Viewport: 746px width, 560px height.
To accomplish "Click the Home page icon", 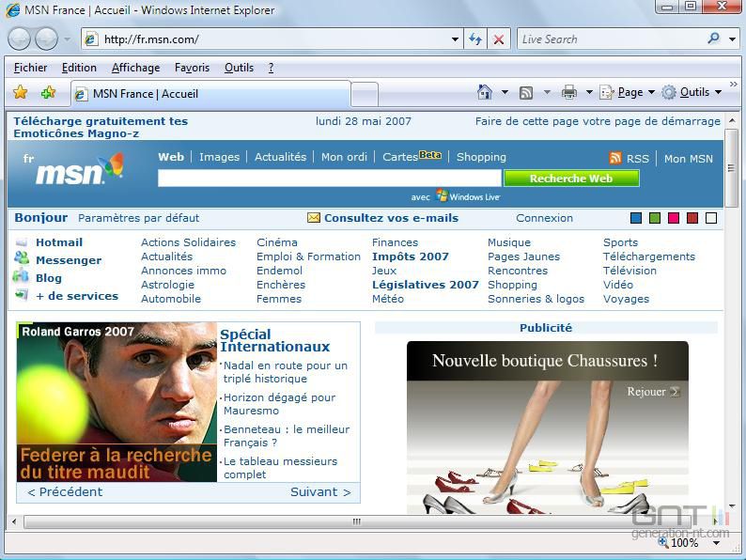I will click(x=484, y=92).
